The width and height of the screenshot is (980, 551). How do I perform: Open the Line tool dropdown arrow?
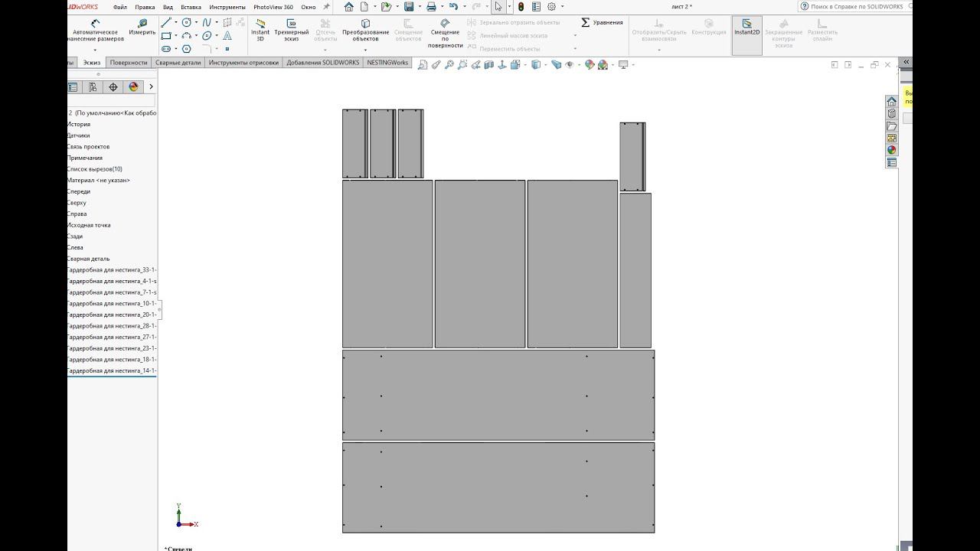[x=176, y=23]
